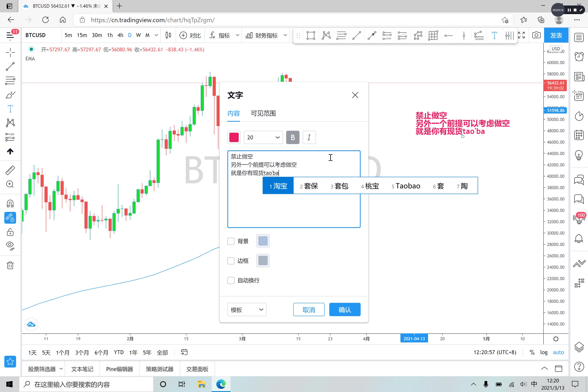The width and height of the screenshot is (588, 392).
Task: Expand the 财务指标 dropdown arrow
Action: coord(285,35)
